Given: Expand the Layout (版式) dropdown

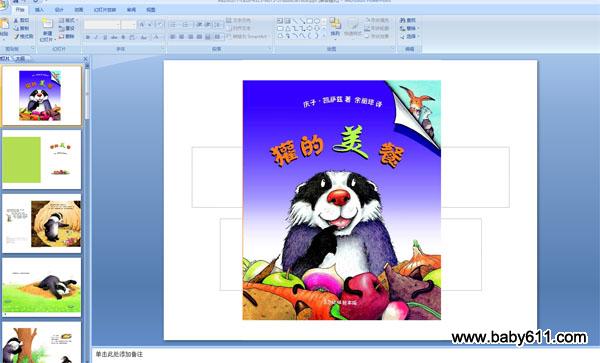Looking at the screenshot, I should 68,20.
